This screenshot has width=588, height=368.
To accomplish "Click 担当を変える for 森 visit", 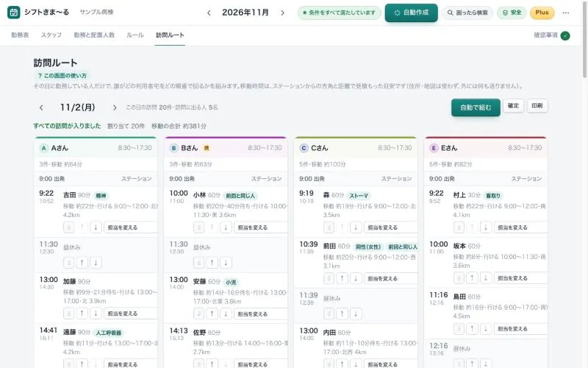I will click(390, 227).
